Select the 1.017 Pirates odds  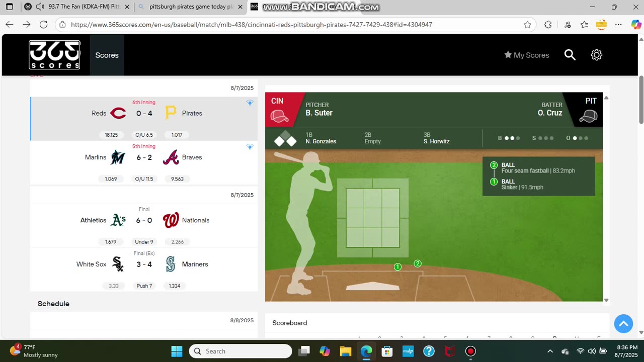pos(177,135)
